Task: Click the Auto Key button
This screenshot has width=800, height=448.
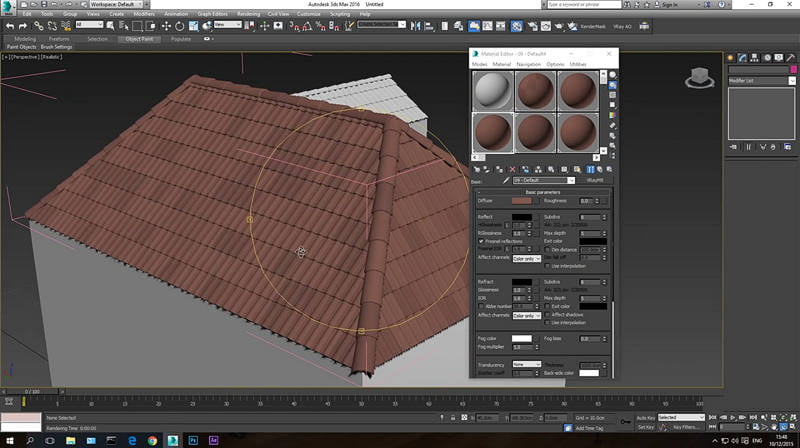Action: click(x=645, y=417)
